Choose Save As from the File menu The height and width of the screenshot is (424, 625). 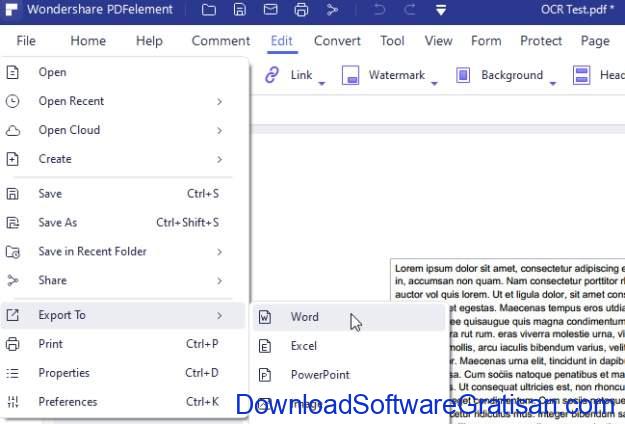point(125,222)
